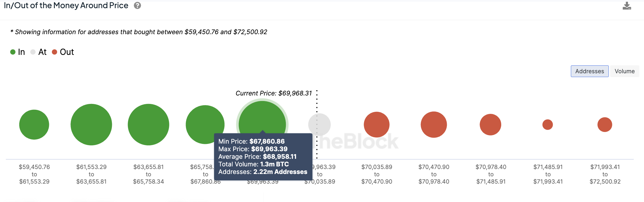Select the red bubble above $70,978.40 range
This screenshot has height=202, width=644.
point(490,125)
